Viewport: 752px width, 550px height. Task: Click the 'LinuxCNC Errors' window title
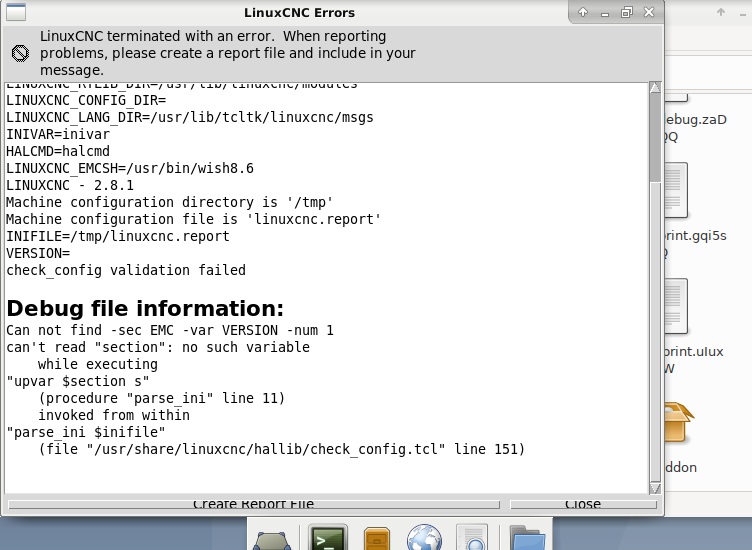299,12
